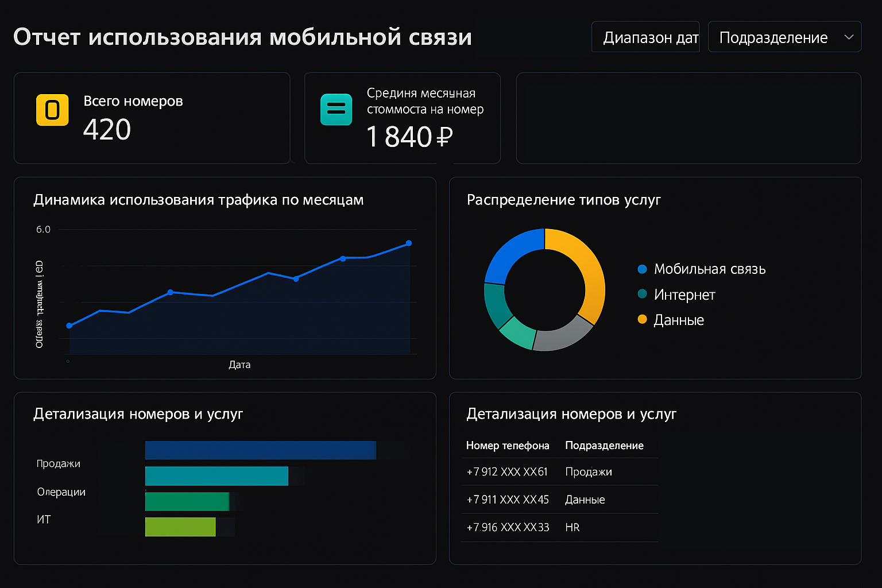Click the teal average monthly cost icon
Viewport: 882px width, 588px height.
336,109
